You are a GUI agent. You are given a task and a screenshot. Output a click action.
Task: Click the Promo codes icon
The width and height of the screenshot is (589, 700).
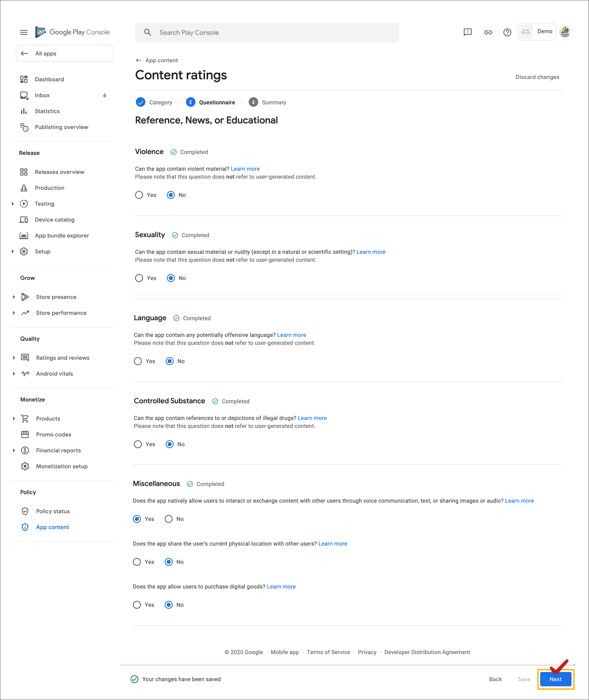tap(25, 434)
